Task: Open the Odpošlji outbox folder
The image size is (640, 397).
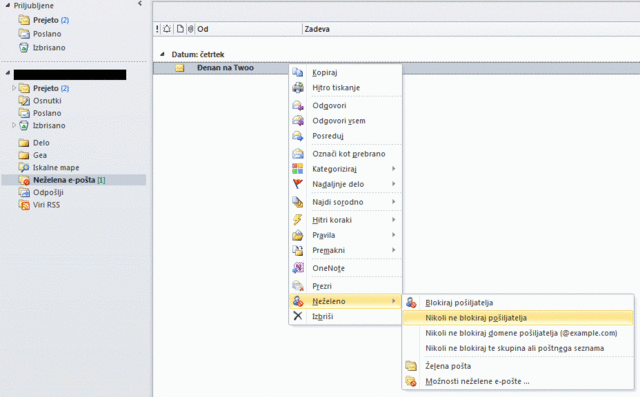Action: (x=48, y=192)
